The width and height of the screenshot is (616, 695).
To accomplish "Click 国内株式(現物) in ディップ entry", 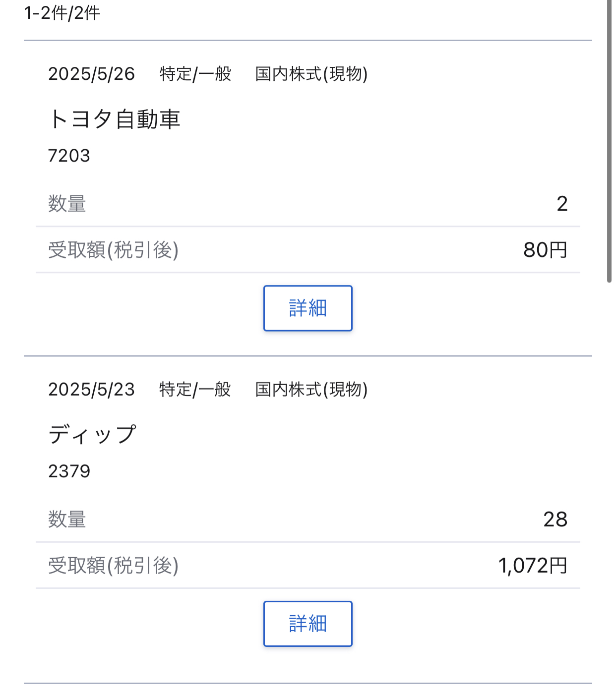I will (311, 390).
